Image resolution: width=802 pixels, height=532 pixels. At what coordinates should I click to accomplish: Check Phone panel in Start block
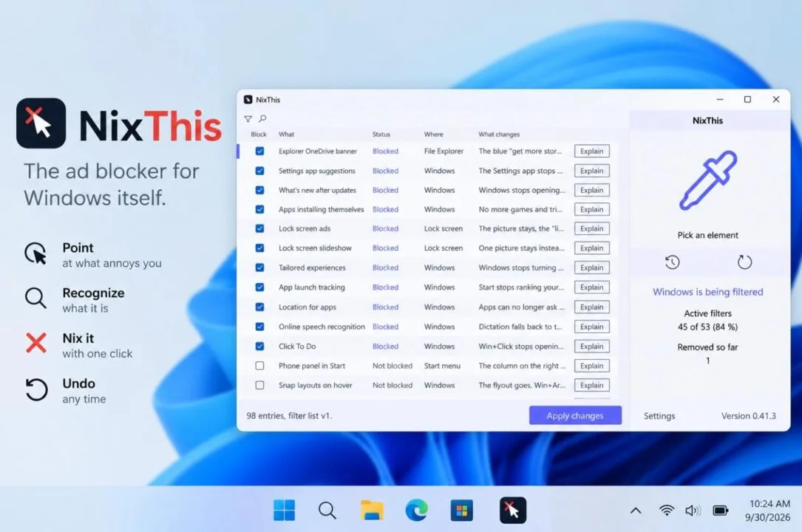(x=260, y=366)
